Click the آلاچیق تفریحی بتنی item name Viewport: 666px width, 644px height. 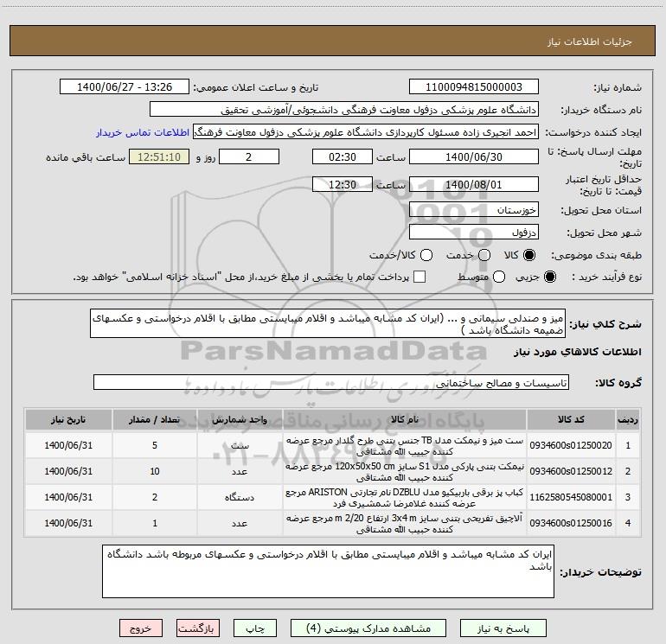point(405,523)
